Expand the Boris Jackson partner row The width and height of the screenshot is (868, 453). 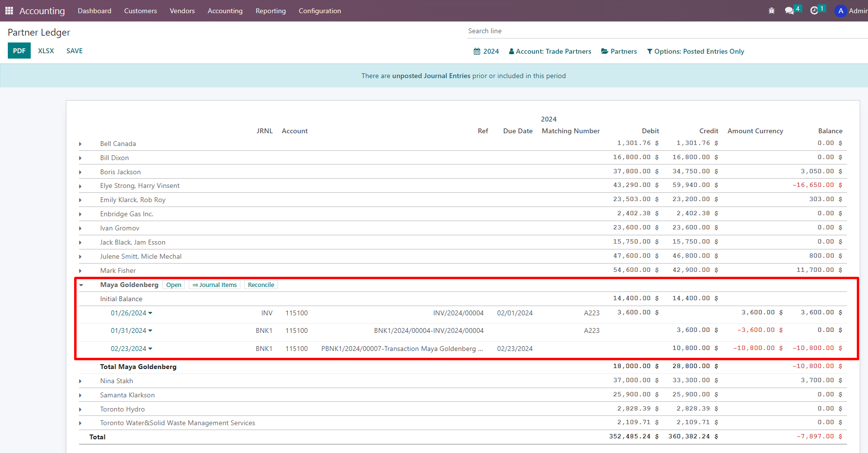pyautogui.click(x=80, y=172)
